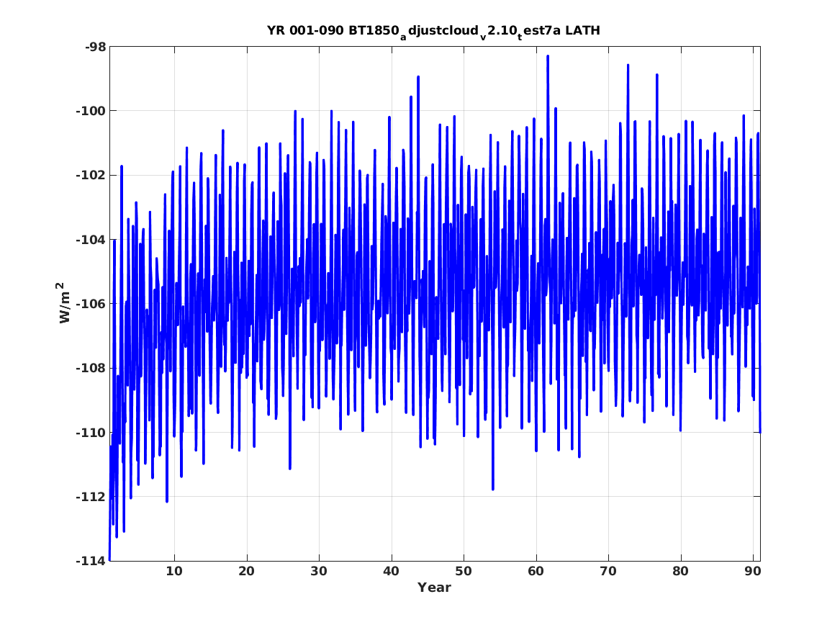840x630 pixels.
Task: Click the '-98' y-axis tick label
Action: coord(95,47)
